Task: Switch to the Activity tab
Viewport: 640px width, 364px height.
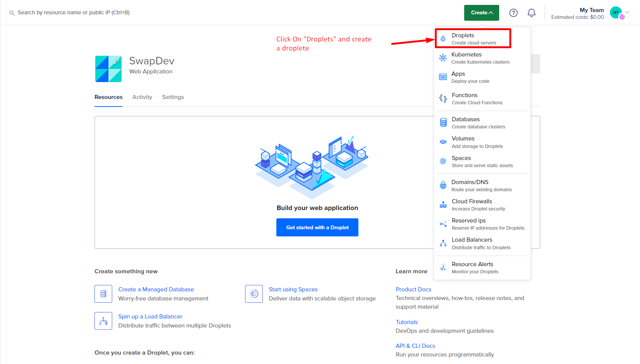Action: [142, 97]
